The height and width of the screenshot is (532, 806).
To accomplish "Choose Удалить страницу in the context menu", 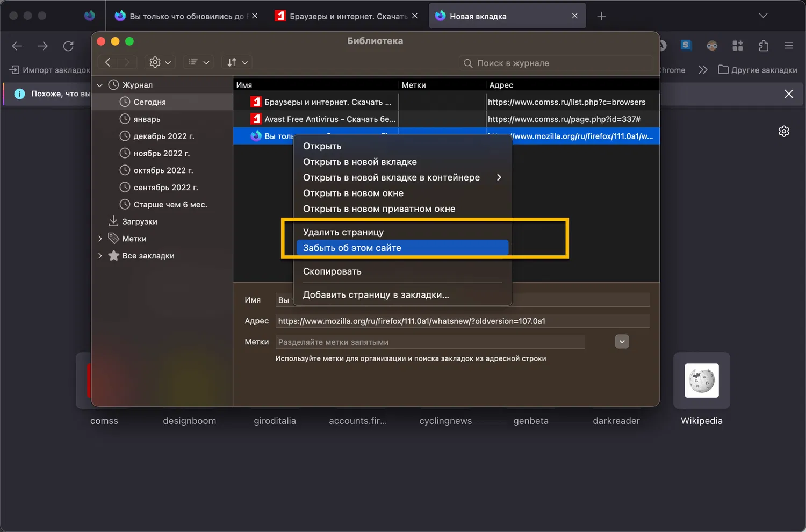I will pos(402,232).
